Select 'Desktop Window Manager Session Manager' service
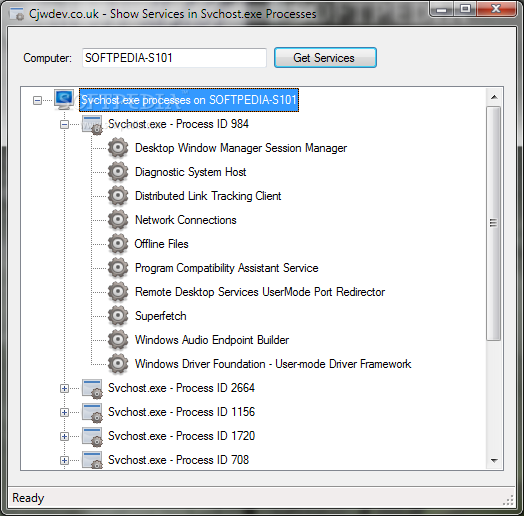The width and height of the screenshot is (524, 516). point(241,148)
